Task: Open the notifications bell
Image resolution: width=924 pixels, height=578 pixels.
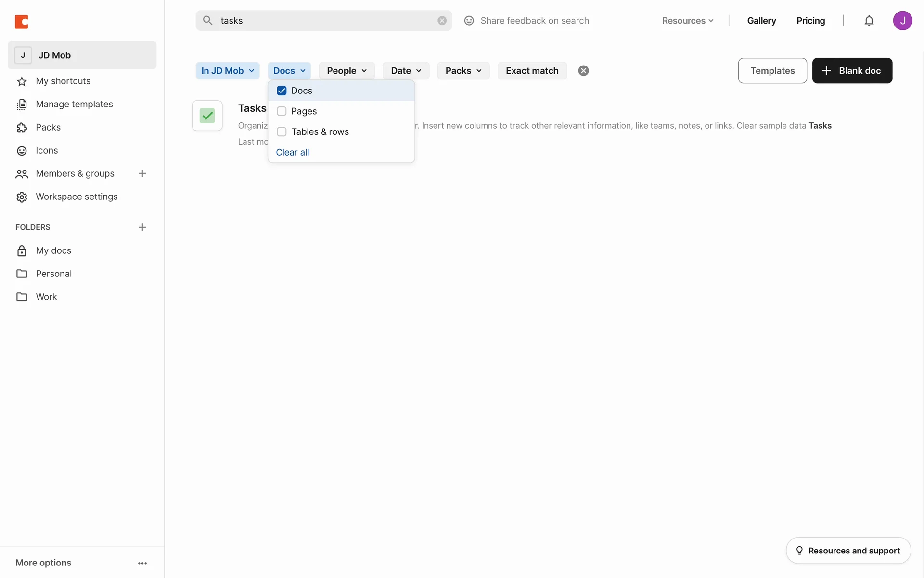Action: (869, 21)
